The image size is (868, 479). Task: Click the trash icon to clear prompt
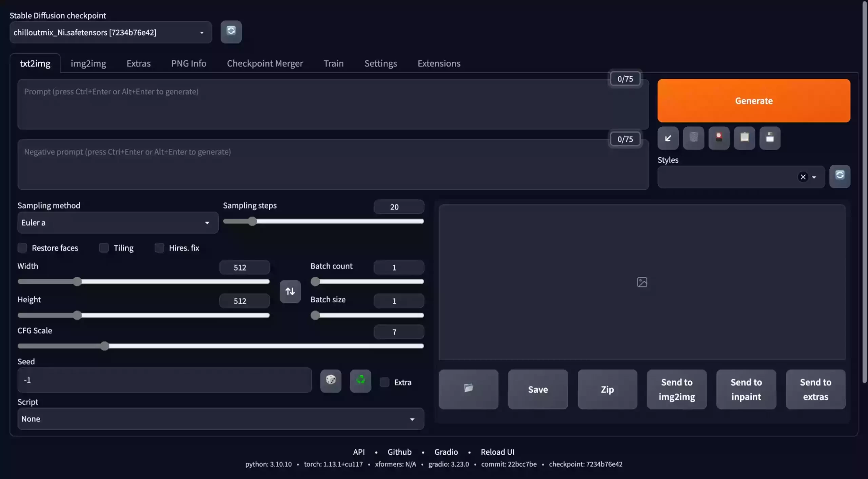pyautogui.click(x=693, y=138)
